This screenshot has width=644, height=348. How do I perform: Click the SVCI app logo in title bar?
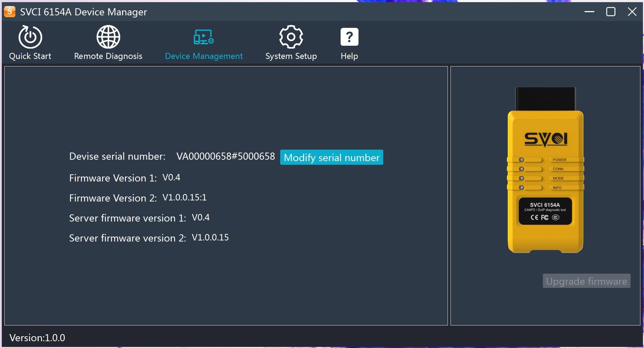10,11
